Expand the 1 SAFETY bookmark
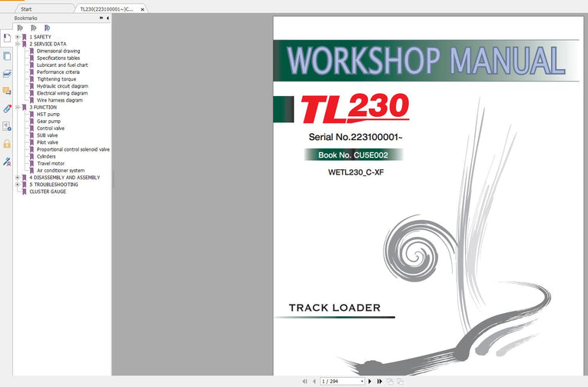Screen dimensions: 588x387 [17, 37]
